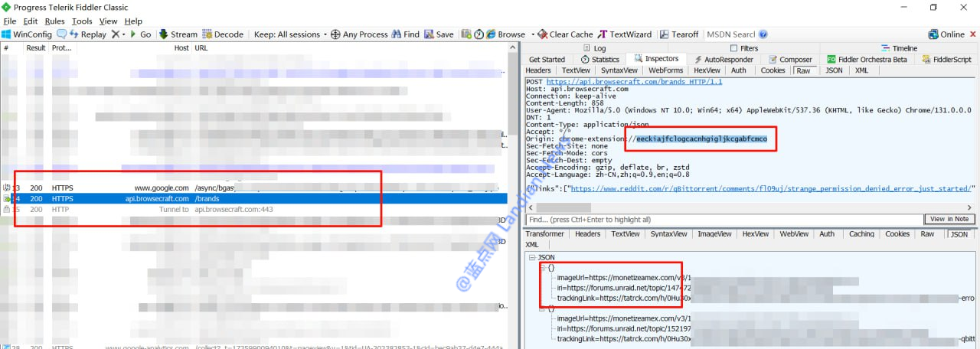Open the Remove X dropdown arrow
The height and width of the screenshot is (349, 980).
coord(124,34)
